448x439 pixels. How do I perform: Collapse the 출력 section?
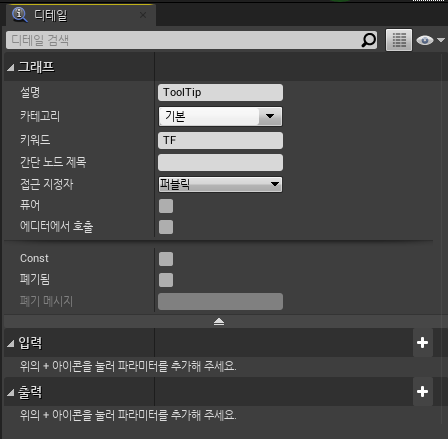coord(11,393)
